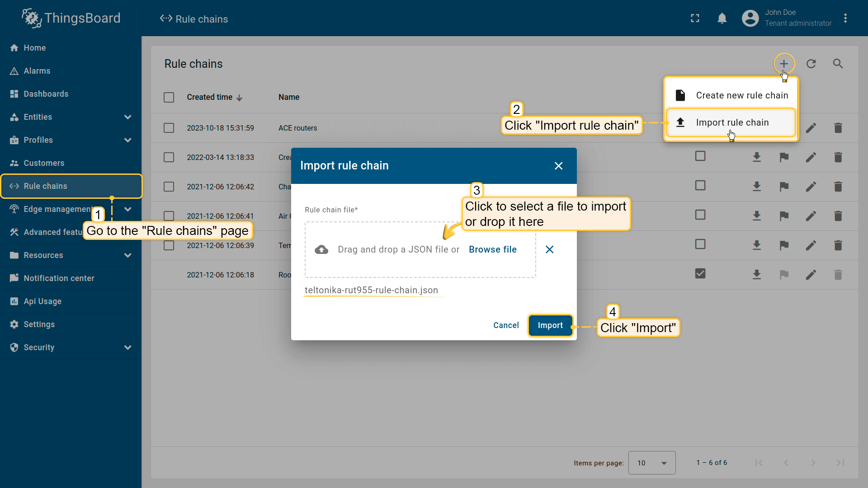868x488 pixels.
Task: Click the Browse file link
Action: (x=492, y=249)
